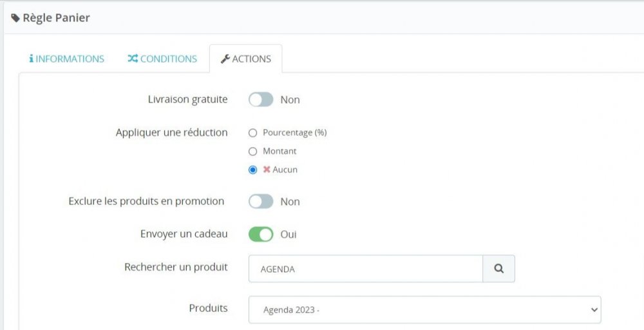
Task: Expand the dropdown chevron on Agenda 2023
Action: 594,310
